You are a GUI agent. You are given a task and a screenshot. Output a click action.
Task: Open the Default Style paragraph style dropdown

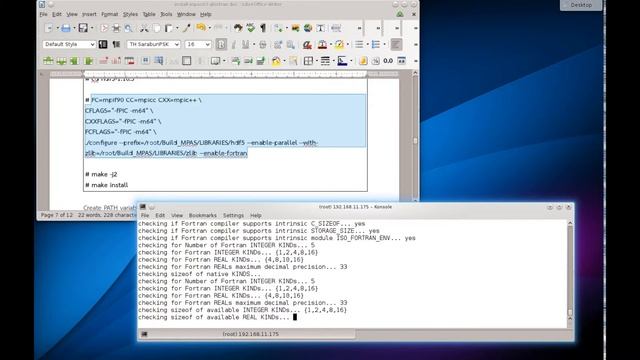pyautogui.click(x=92, y=44)
